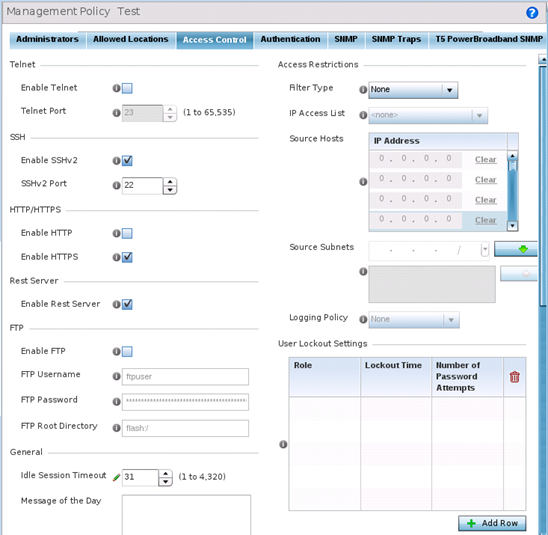The height and width of the screenshot is (535, 548).
Task: Click info icon beside Telnet Port
Action: [116, 113]
